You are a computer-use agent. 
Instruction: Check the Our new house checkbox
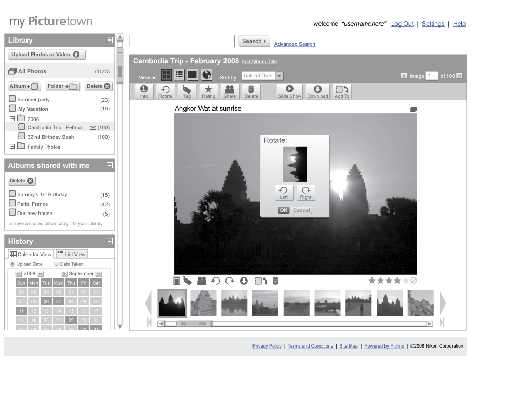(x=12, y=212)
